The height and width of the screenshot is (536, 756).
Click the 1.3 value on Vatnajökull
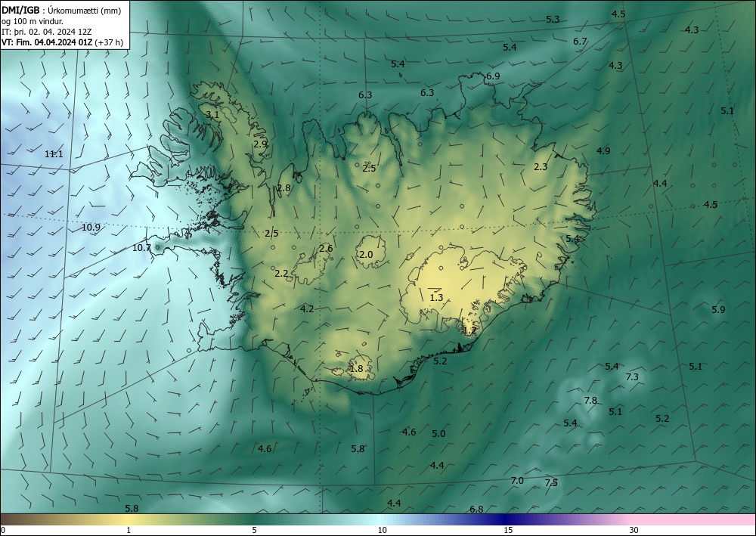pyautogui.click(x=436, y=297)
